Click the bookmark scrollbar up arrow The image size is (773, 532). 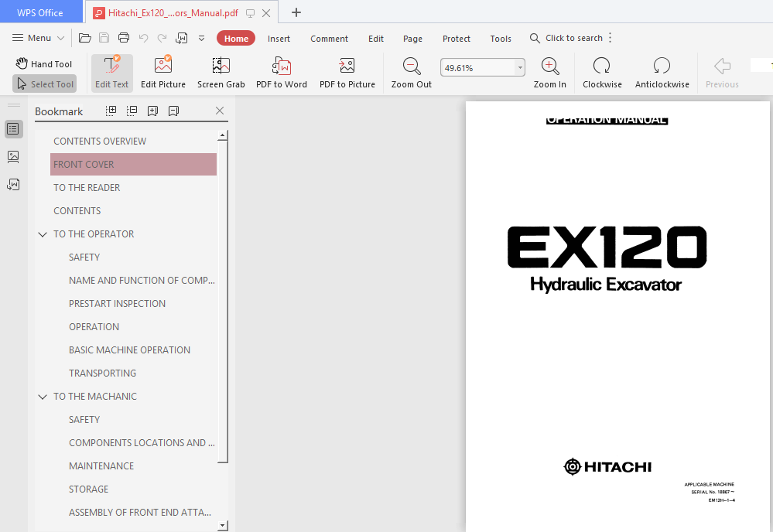(x=222, y=135)
